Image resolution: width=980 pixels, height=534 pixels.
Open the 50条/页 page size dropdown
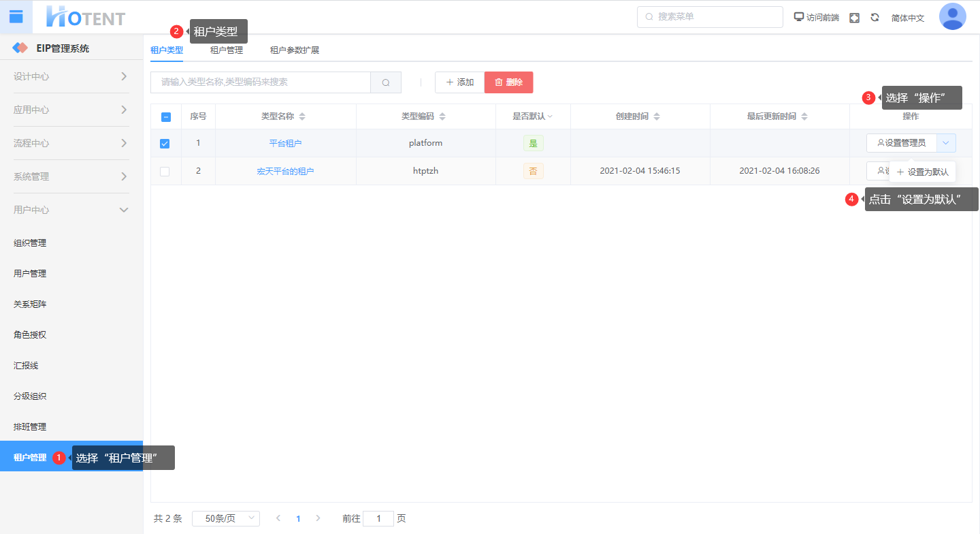point(226,518)
